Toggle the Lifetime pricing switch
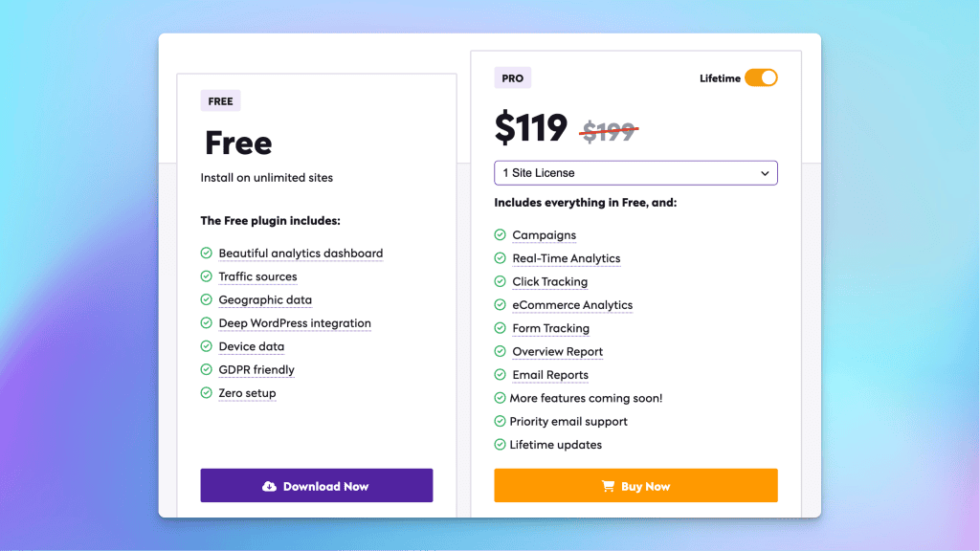 coord(761,78)
